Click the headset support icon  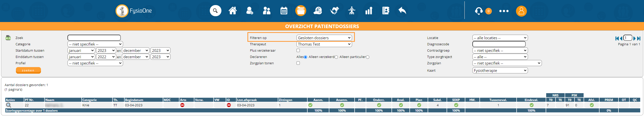[479, 11]
